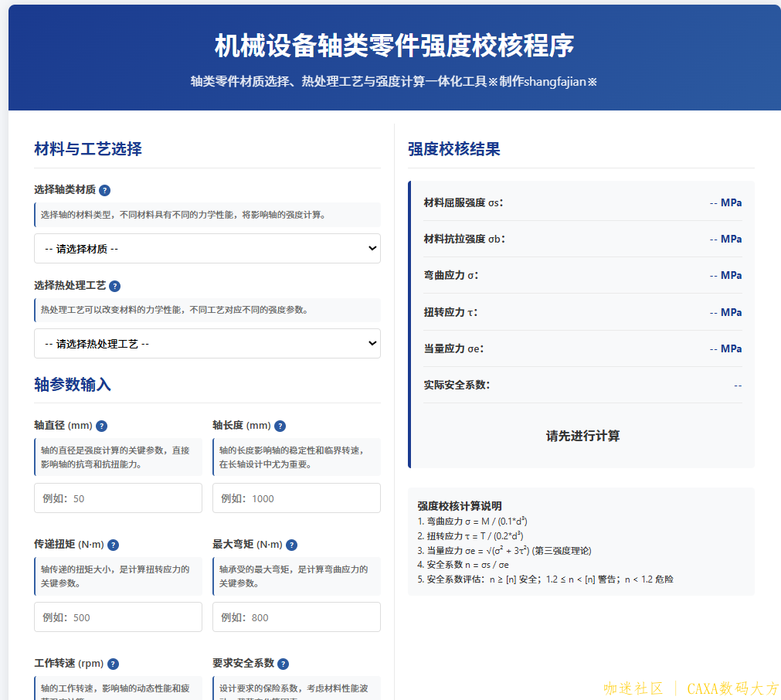Screen dimensions: 781x700
Task: Click the 实际安全系数 result row
Action: (582, 385)
